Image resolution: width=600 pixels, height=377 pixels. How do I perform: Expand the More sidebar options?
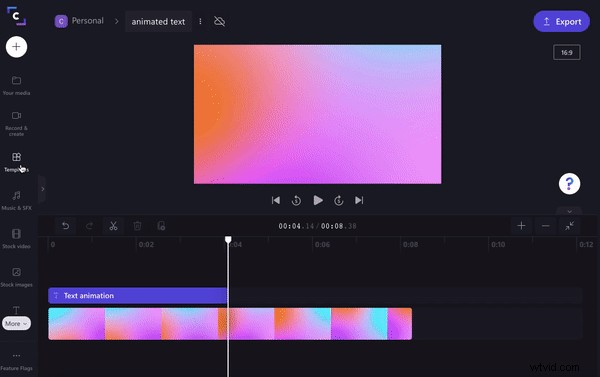16,323
